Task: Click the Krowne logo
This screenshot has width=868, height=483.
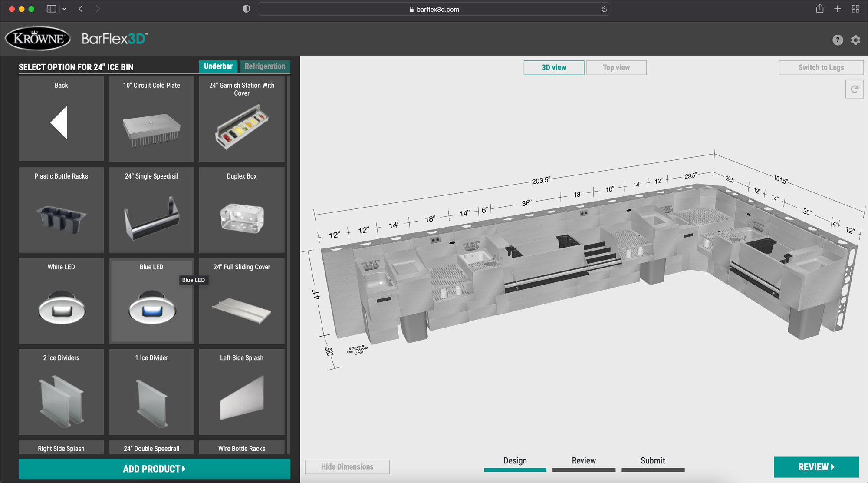Action: pos(37,38)
